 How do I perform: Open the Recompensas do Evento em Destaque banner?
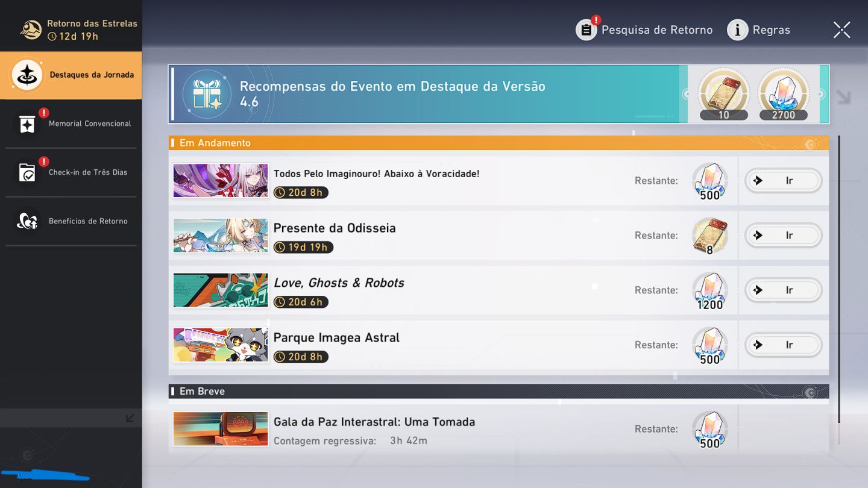pyautogui.click(x=498, y=94)
